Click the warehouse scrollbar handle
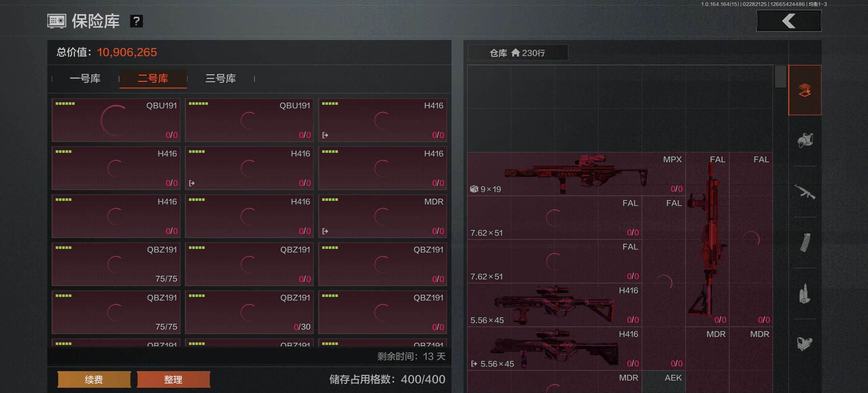The width and height of the screenshot is (868, 393). [780, 76]
